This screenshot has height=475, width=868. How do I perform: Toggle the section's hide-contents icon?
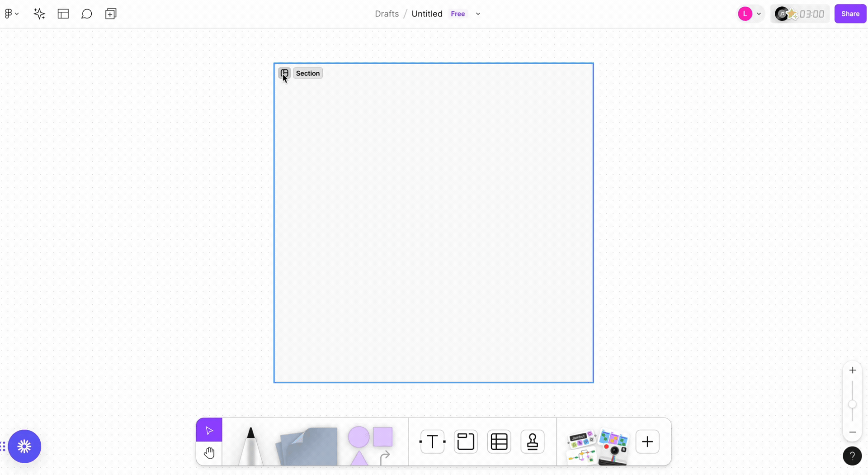pyautogui.click(x=284, y=73)
